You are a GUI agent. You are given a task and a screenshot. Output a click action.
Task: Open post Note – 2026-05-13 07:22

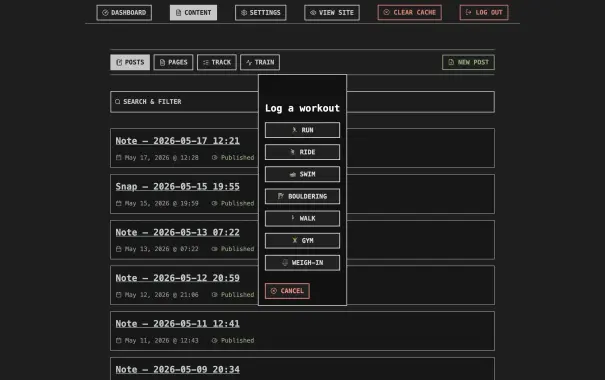point(177,232)
